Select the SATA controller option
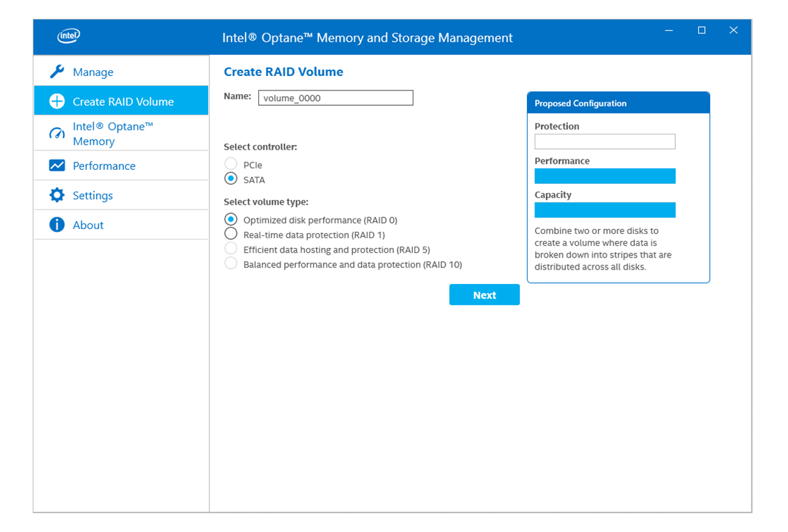788x532 pixels. click(x=231, y=179)
